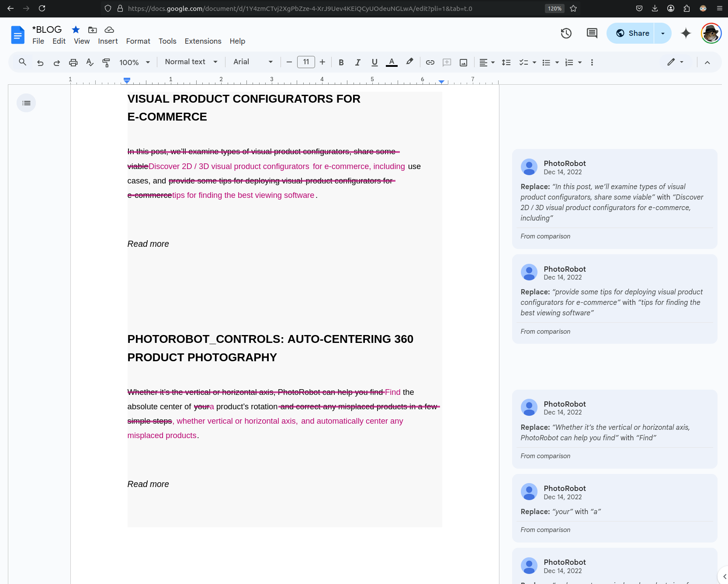The height and width of the screenshot is (584, 728).
Task: Print the document
Action: pyautogui.click(x=73, y=62)
